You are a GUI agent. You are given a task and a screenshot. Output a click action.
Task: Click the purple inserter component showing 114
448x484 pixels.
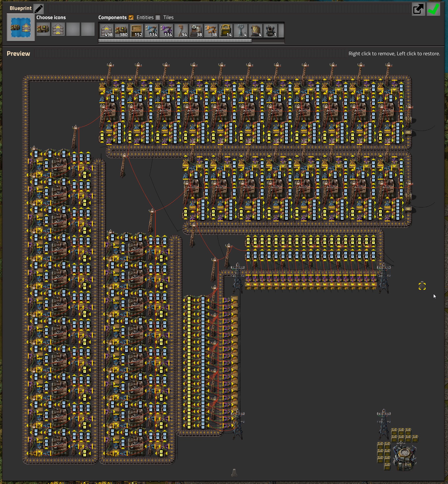[x=166, y=30]
